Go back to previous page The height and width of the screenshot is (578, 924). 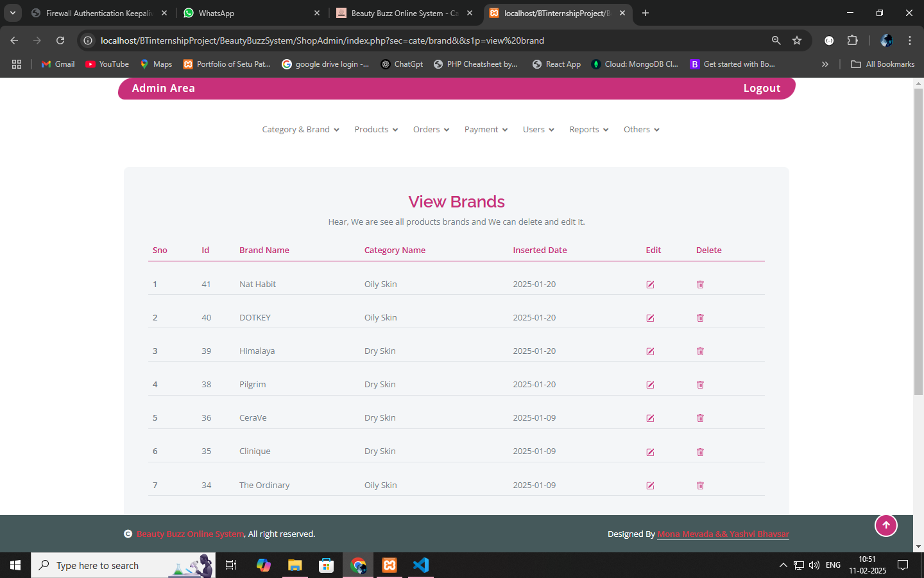(14, 40)
